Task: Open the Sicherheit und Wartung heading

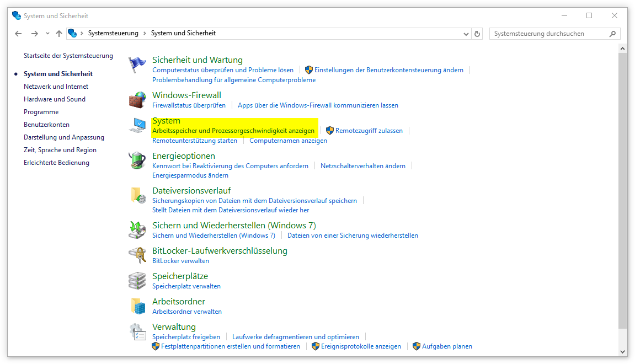Action: pyautogui.click(x=197, y=60)
